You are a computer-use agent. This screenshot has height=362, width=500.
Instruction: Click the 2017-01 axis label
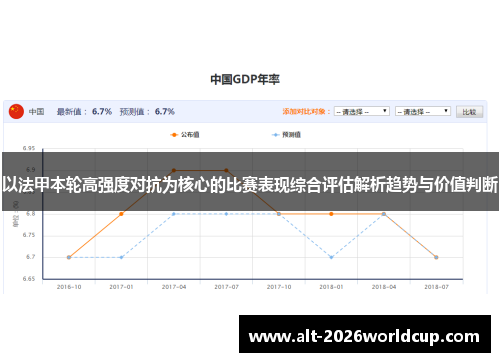121,287
